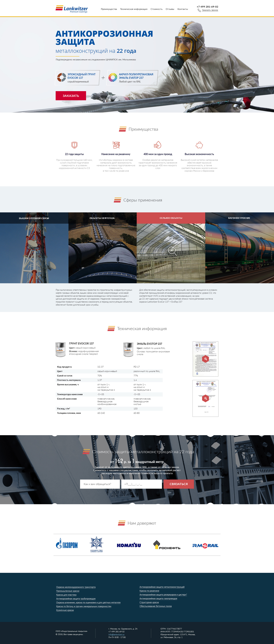Image resolution: width=274 pixels, height=644 pixels.
Task: Click the phone number input field
Action: click(141, 484)
